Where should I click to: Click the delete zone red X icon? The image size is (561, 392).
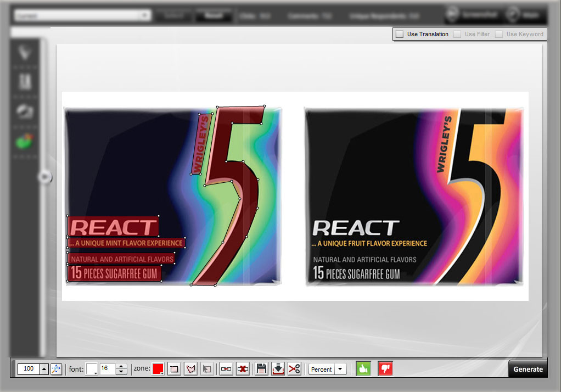coord(242,369)
